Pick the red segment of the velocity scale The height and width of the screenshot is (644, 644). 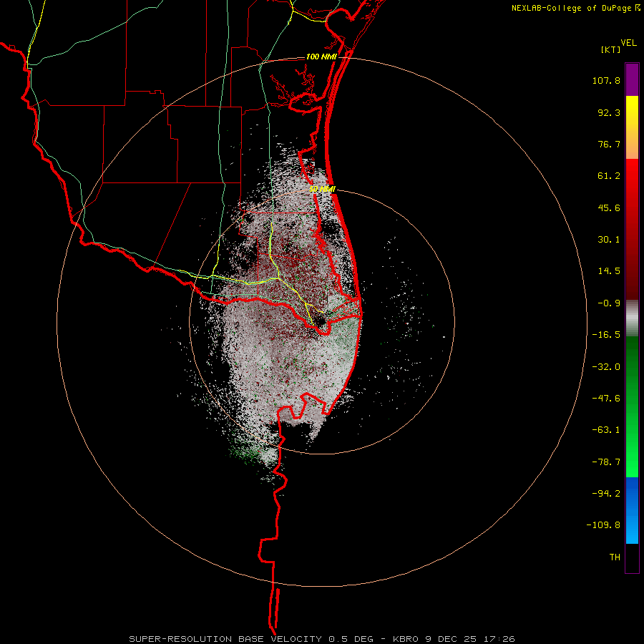[x=632, y=229]
